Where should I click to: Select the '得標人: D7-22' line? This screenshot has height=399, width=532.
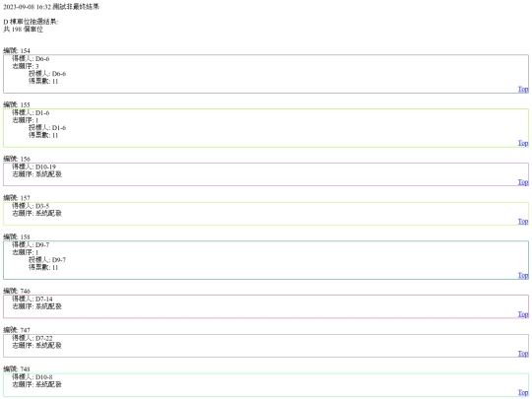click(33, 338)
